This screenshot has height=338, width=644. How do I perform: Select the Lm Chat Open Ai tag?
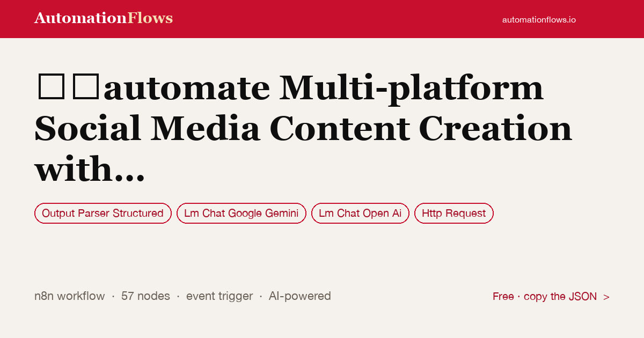360,213
